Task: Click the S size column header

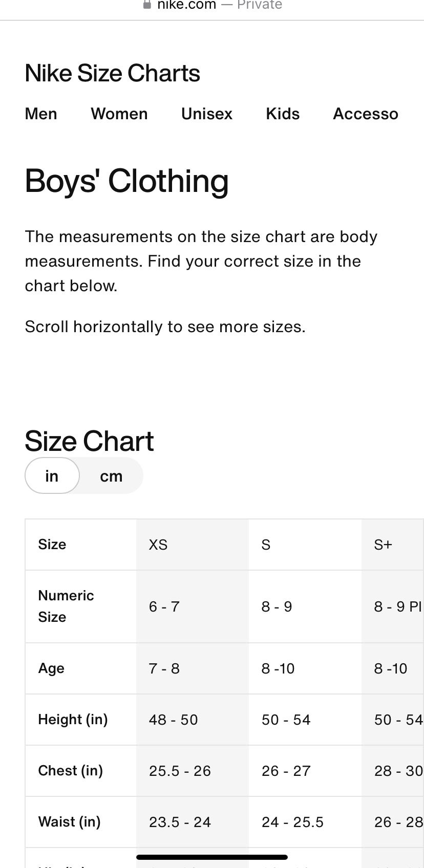Action: coord(266,545)
